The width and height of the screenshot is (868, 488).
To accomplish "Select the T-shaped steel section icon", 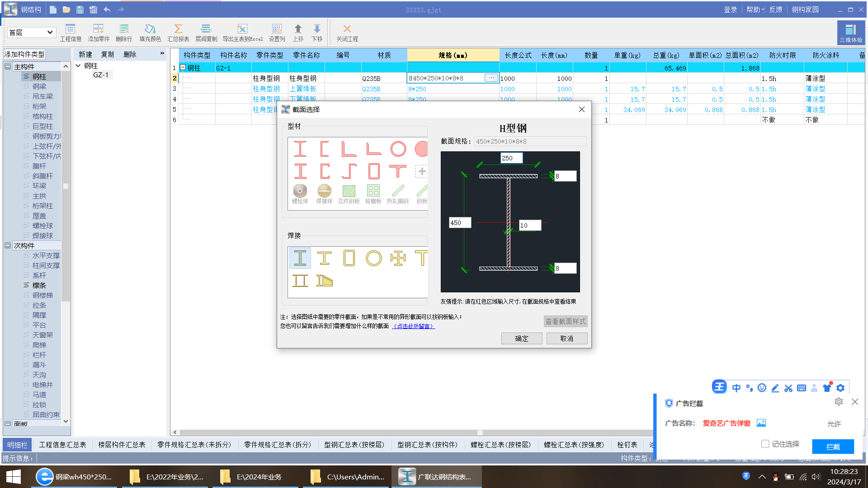I will pos(398,171).
